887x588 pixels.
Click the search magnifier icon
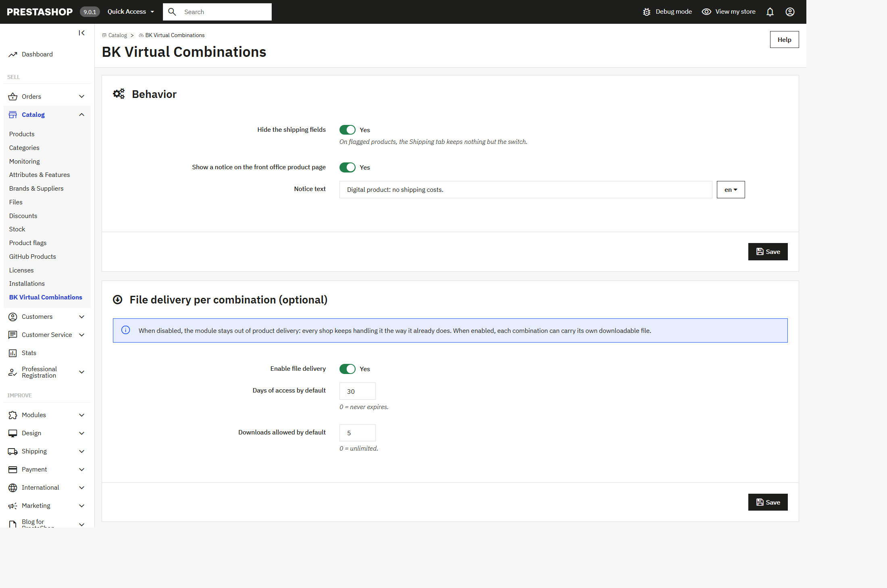172,12
